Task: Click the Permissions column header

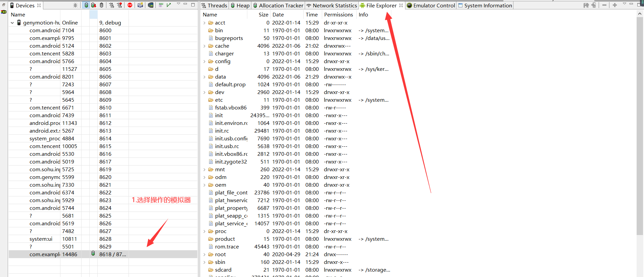Action: coord(339,14)
